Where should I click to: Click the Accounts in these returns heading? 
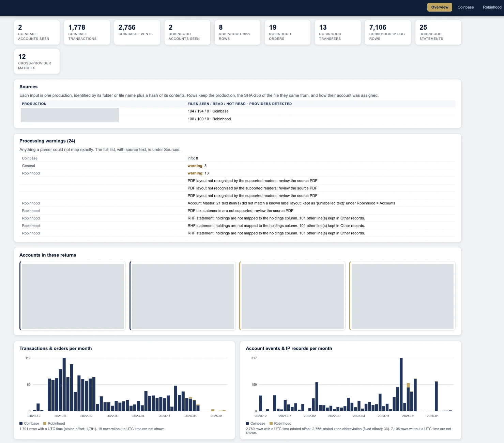48,255
